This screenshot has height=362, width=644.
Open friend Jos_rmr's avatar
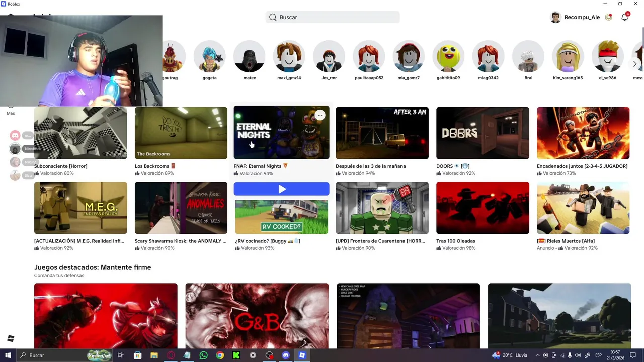[329, 57]
